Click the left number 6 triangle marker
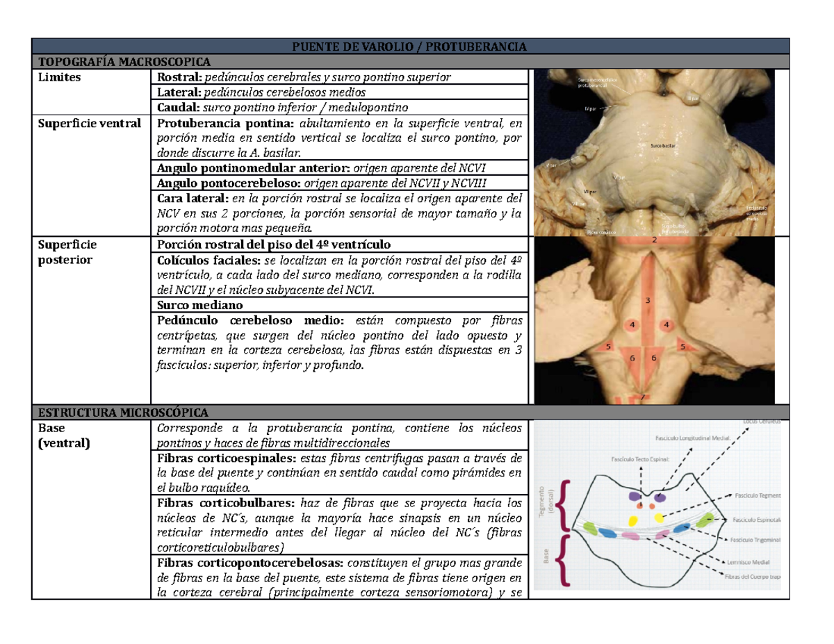 point(633,358)
